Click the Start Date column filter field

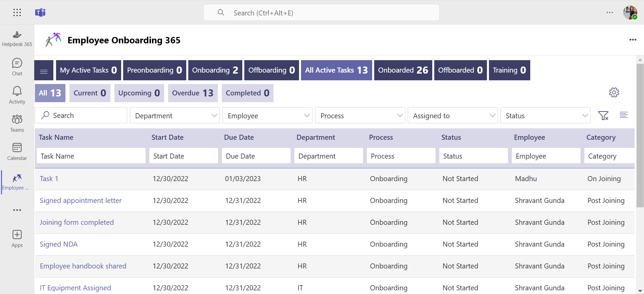[184, 156]
